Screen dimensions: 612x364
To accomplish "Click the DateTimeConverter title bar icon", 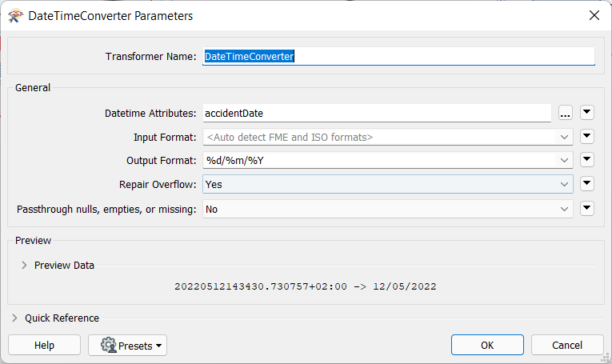I will click(14, 16).
